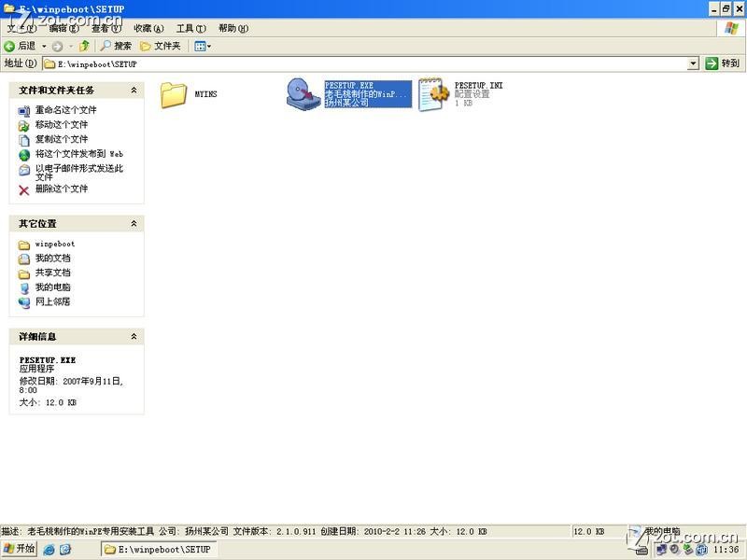The height and width of the screenshot is (560, 747).
Task: Select the PESETUP.EXE application icon
Action: tap(303, 94)
